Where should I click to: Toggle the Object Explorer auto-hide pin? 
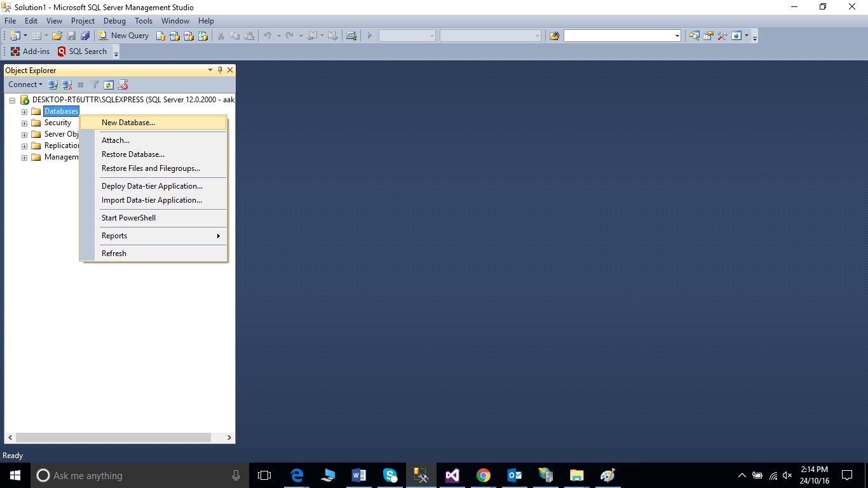click(x=220, y=71)
